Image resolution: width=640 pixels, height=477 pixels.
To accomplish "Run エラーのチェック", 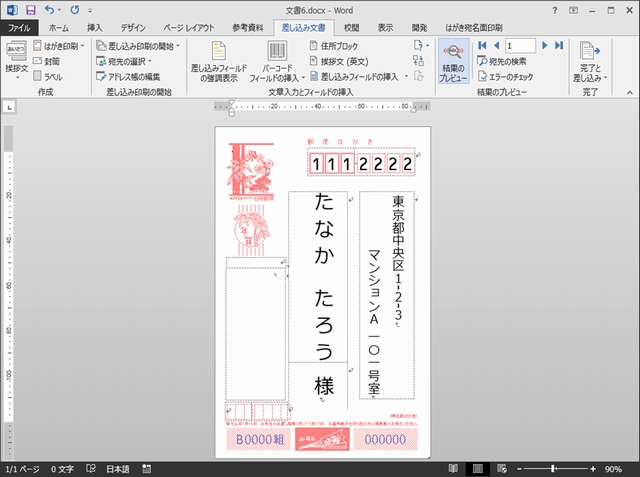I will click(505, 76).
